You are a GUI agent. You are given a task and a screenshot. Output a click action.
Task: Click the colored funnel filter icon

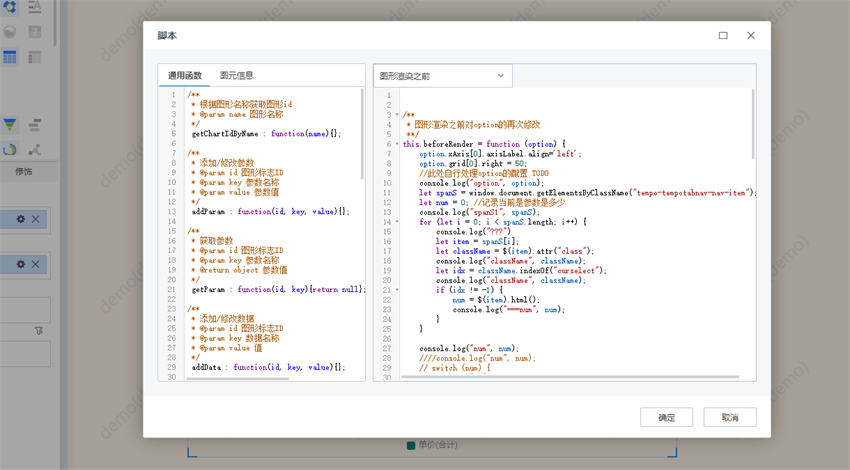pyautogui.click(x=10, y=126)
